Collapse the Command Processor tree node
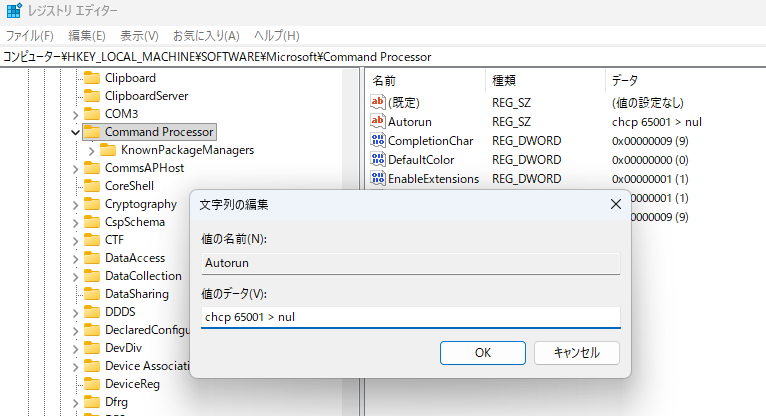Image resolution: width=766 pixels, height=416 pixels. (75, 132)
